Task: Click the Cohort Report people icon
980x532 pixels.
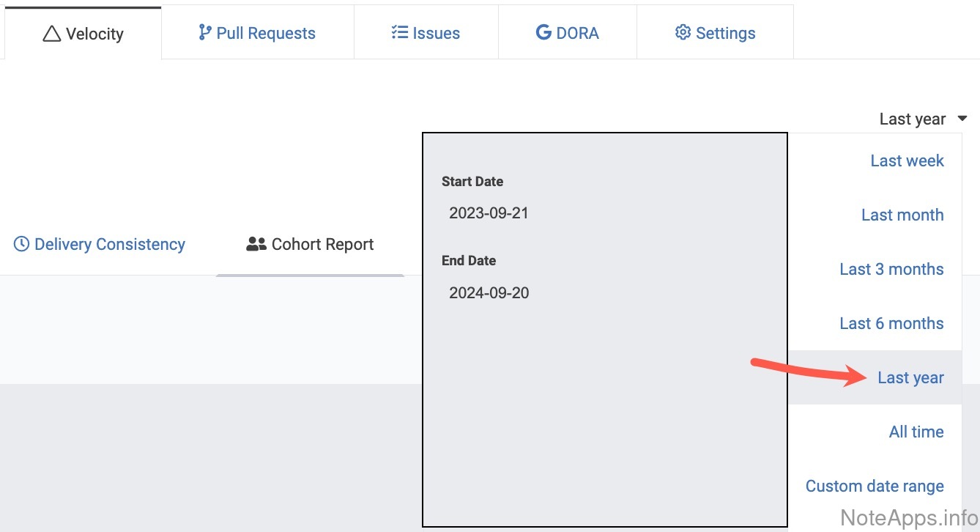Action: click(256, 244)
